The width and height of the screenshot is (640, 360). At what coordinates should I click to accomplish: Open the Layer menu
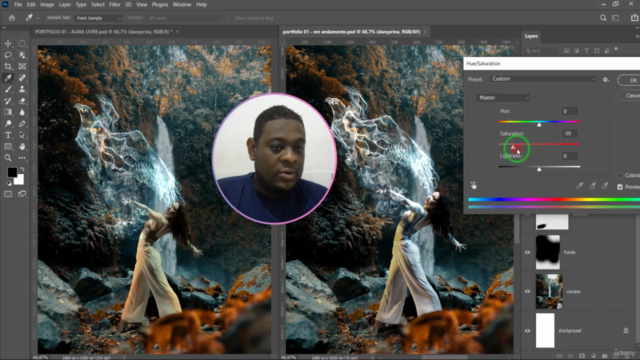pyautogui.click(x=65, y=4)
